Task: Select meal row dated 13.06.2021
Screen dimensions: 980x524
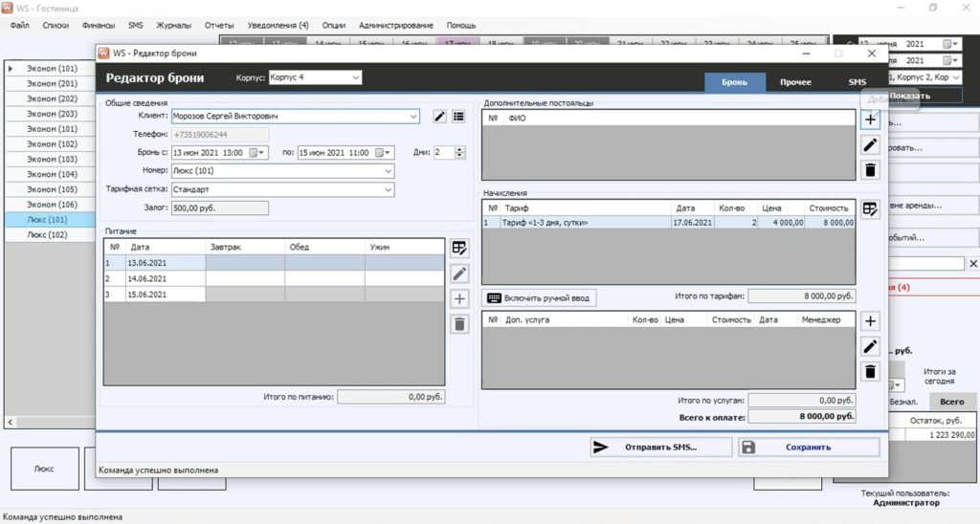Action: (x=274, y=263)
